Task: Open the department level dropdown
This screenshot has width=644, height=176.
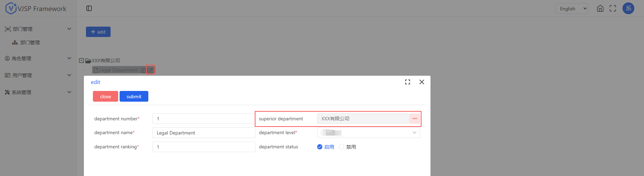Action: (x=368, y=133)
